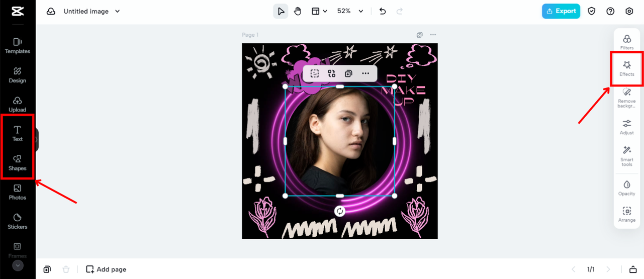644x279 pixels.
Task: Go to the next page arrow
Action: click(x=608, y=269)
